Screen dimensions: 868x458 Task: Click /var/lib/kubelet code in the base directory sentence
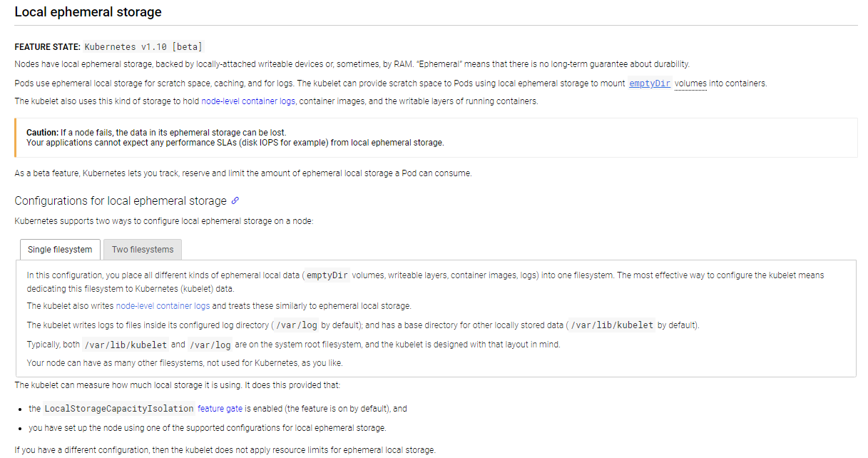pos(612,325)
